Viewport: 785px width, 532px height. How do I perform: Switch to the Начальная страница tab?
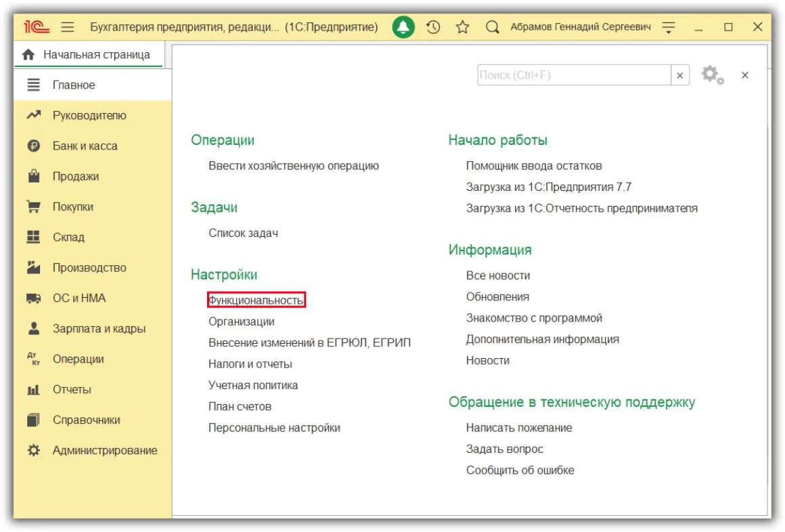pos(88,55)
